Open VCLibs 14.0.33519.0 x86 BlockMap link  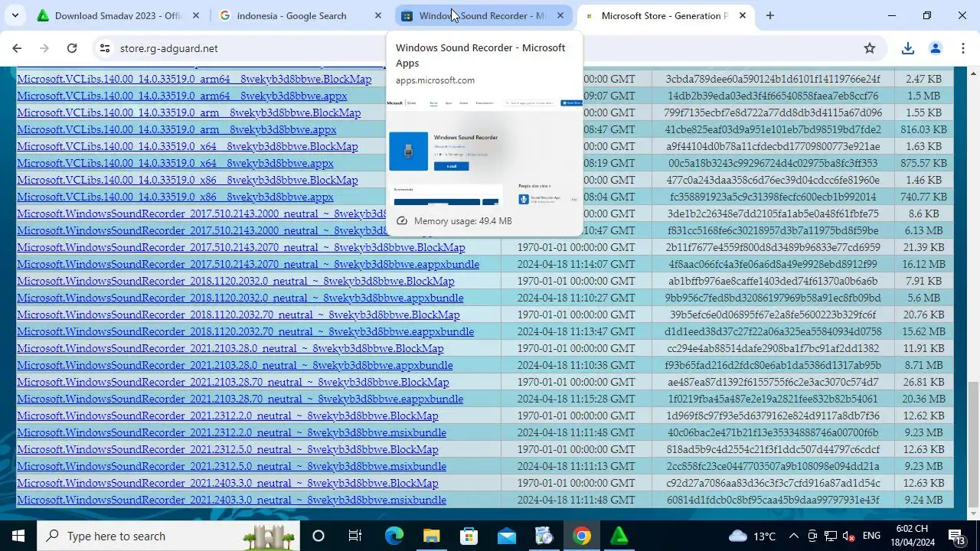pyautogui.click(x=188, y=180)
